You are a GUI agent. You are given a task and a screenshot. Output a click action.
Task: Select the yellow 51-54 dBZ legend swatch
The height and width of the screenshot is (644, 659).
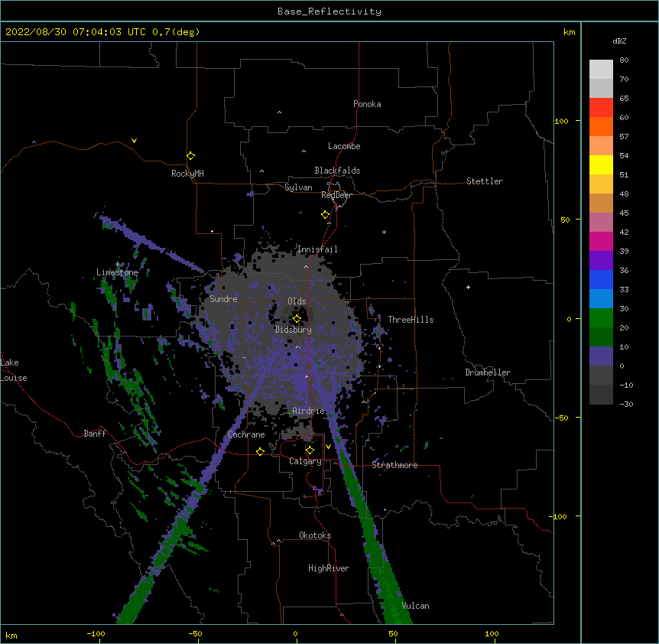tap(601, 164)
